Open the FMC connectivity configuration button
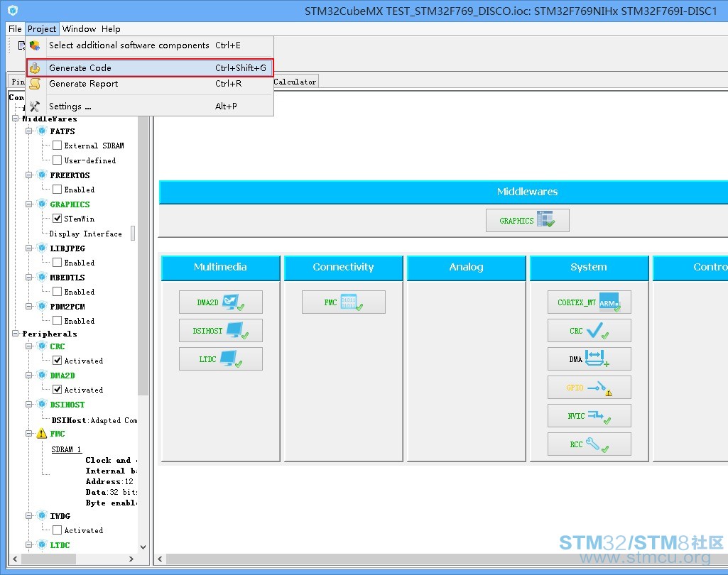This screenshot has height=575, width=728. 344,302
